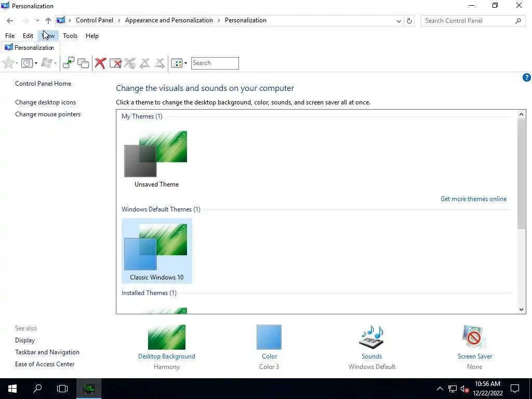532x399 pixels.
Task: Click the network tray icon
Action: [x=453, y=389]
